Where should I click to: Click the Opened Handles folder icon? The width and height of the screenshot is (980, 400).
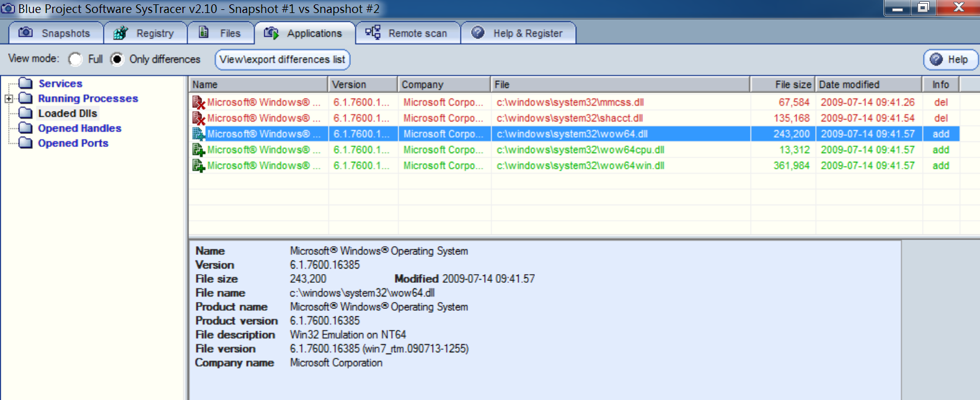click(x=25, y=128)
